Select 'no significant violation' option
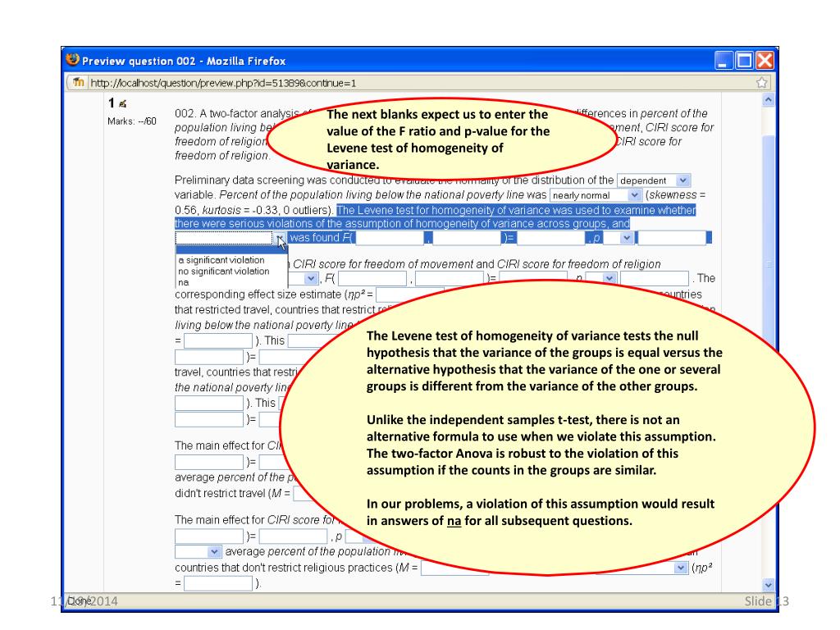Viewport: 840px width, 630px height. click(223, 271)
